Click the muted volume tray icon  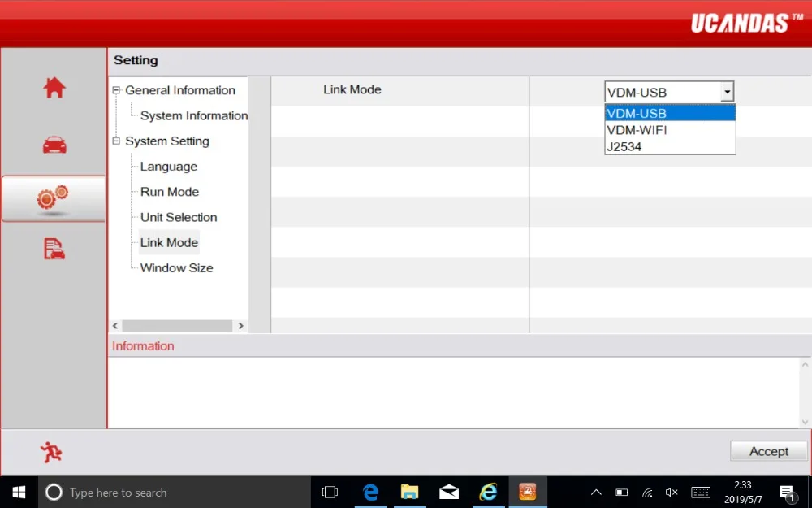click(x=672, y=492)
